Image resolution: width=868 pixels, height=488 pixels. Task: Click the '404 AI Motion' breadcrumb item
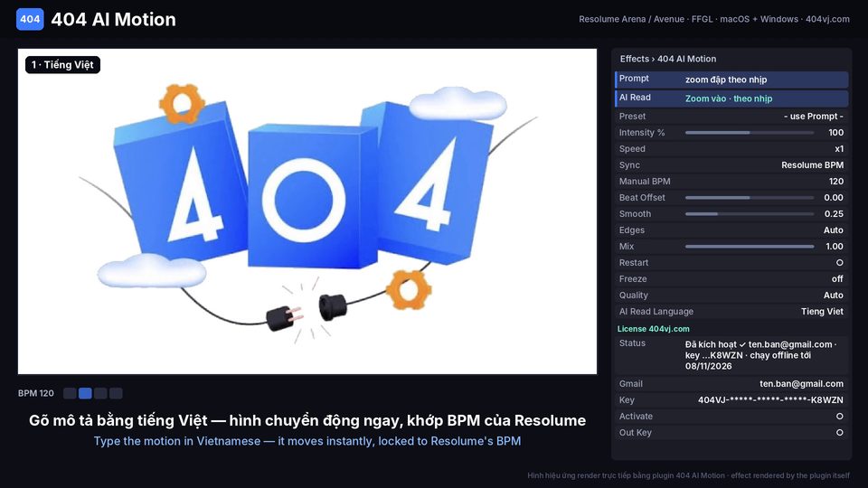pyautogui.click(x=686, y=59)
